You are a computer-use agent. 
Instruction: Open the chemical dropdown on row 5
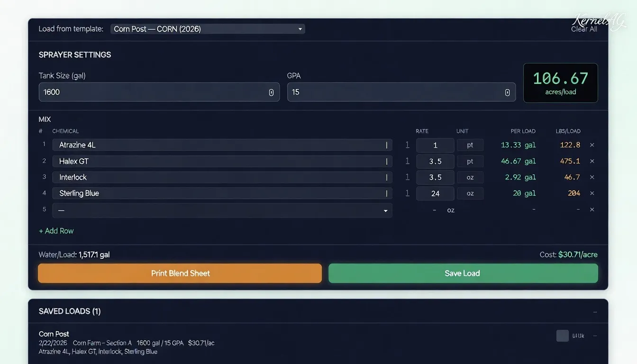pos(385,209)
